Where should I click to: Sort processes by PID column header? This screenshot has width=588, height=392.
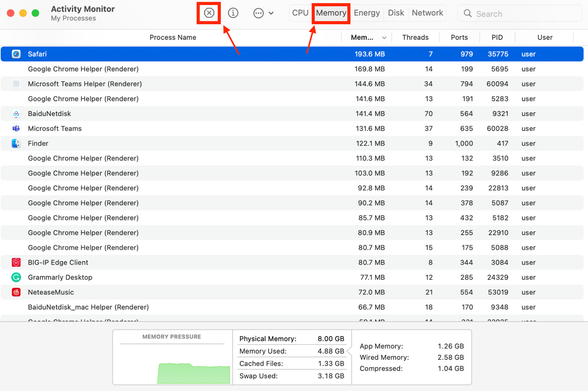point(497,37)
